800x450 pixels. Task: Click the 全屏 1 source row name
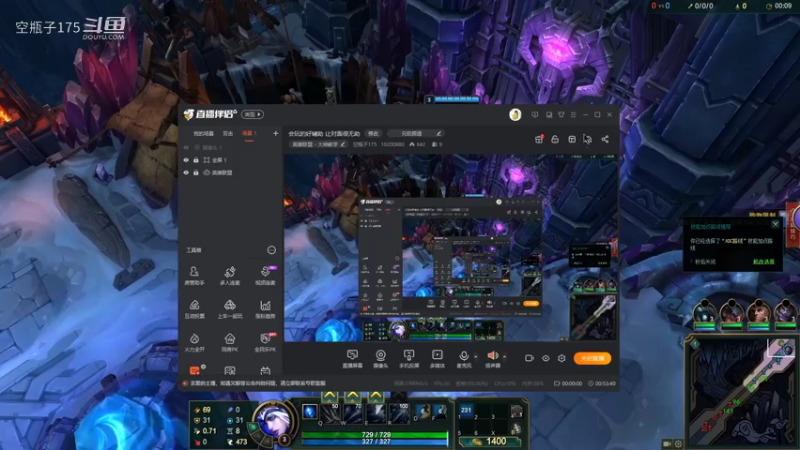click(x=219, y=160)
